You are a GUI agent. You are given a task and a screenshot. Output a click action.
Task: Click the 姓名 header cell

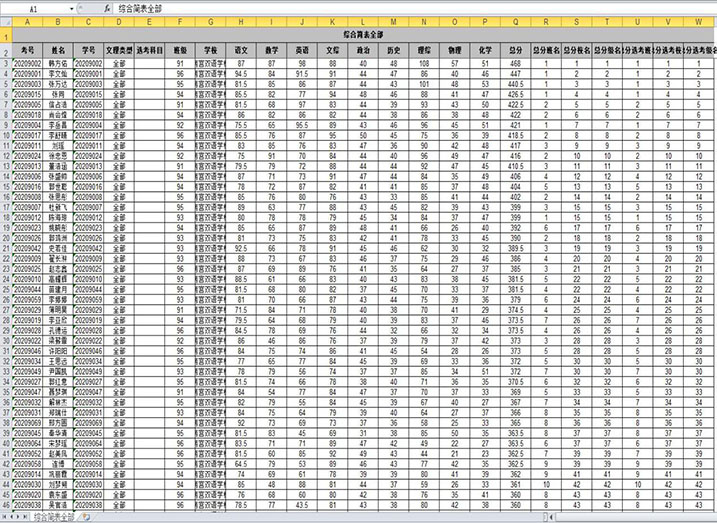59,48
